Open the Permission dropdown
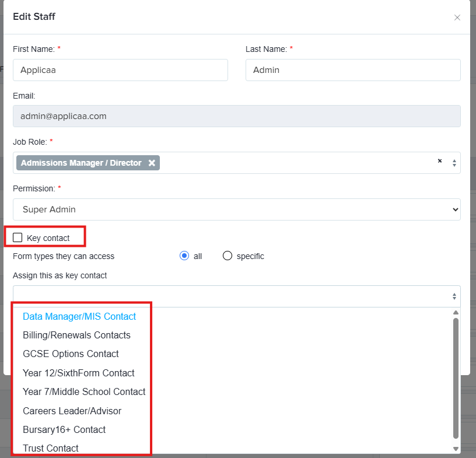This screenshot has height=458, width=476. pyautogui.click(x=236, y=209)
